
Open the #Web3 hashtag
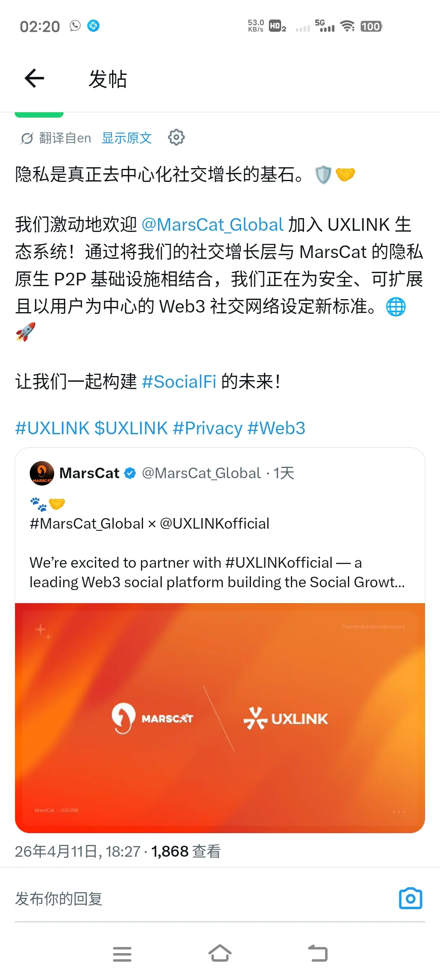277,428
